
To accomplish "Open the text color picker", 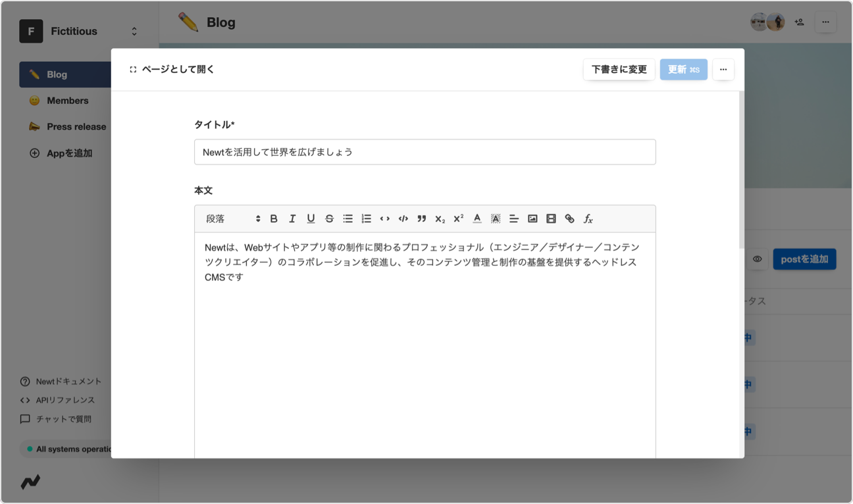I will pyautogui.click(x=477, y=219).
